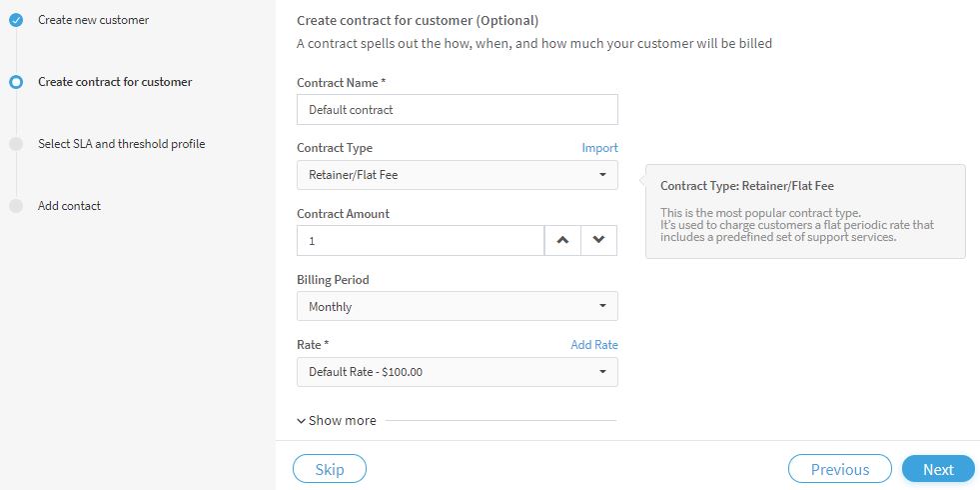Increase Contract Amount with up arrow

563,240
